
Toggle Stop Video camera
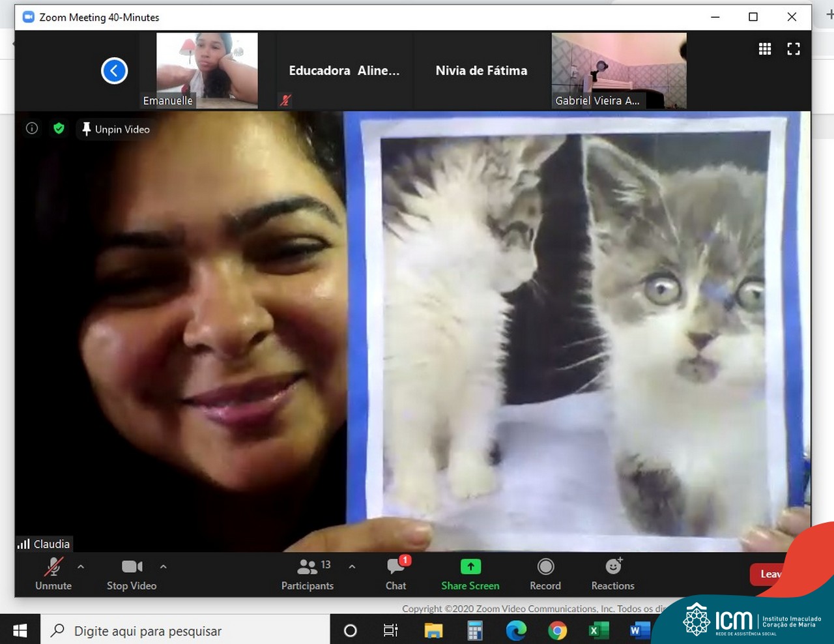[132, 574]
